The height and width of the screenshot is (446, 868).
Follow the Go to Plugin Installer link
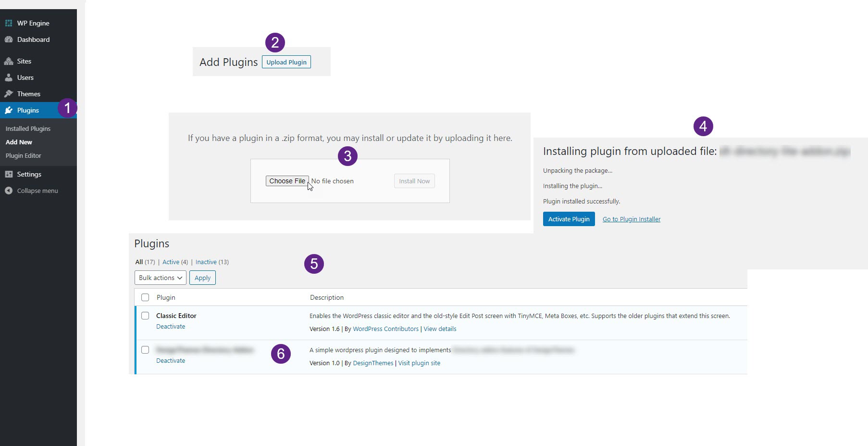point(631,219)
